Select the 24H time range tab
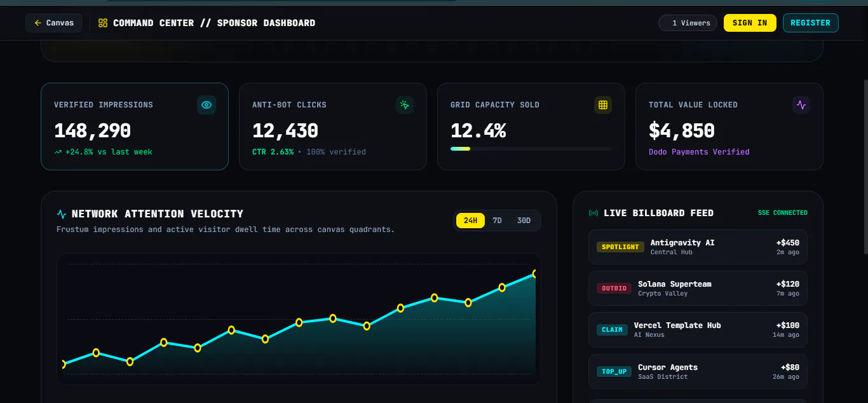Viewport: 868px width, 403px height. (x=470, y=221)
